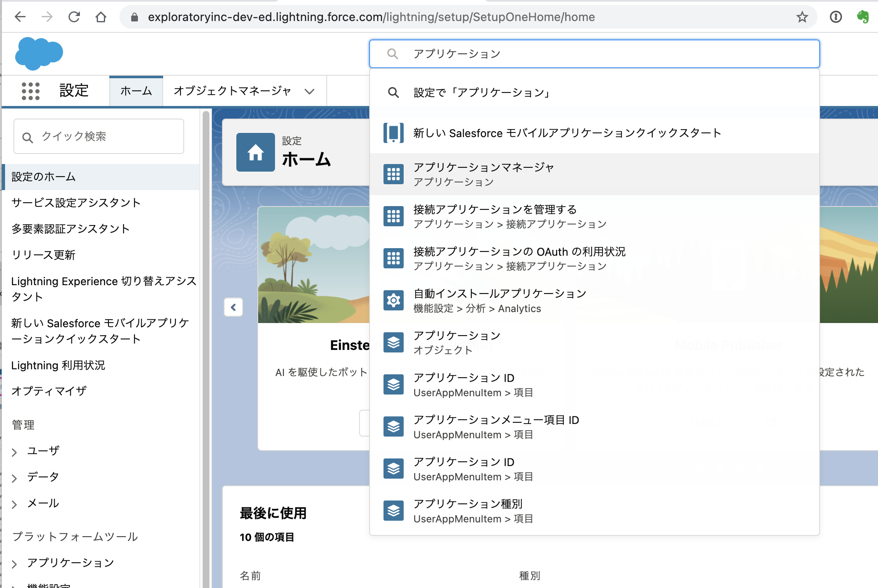
Task: Open オプティマイザ in sidebar
Action: [49, 391]
